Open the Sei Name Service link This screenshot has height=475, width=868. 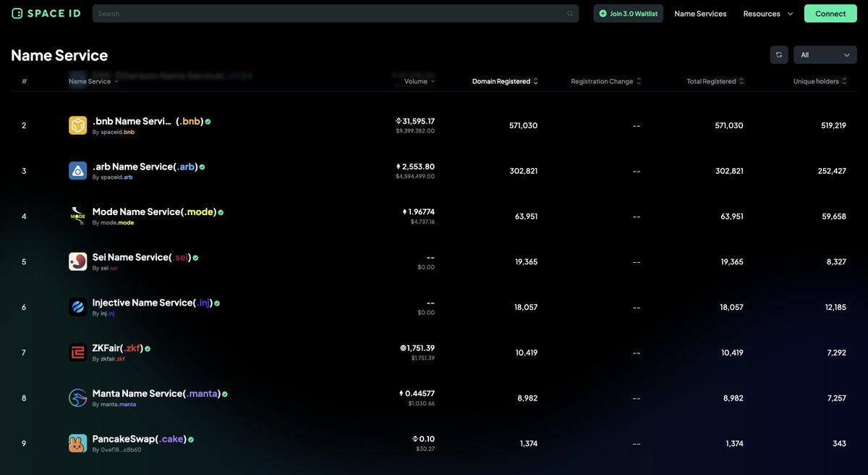[x=141, y=257]
